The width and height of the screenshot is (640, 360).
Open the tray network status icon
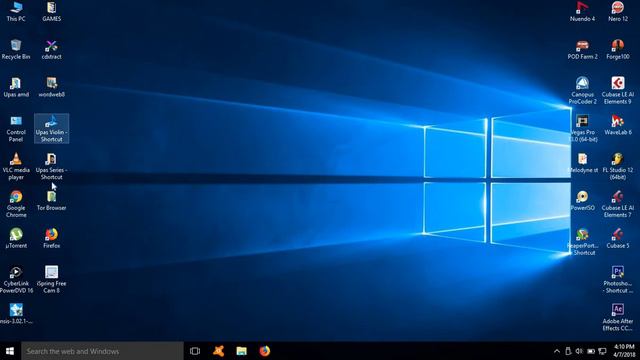[602, 351]
